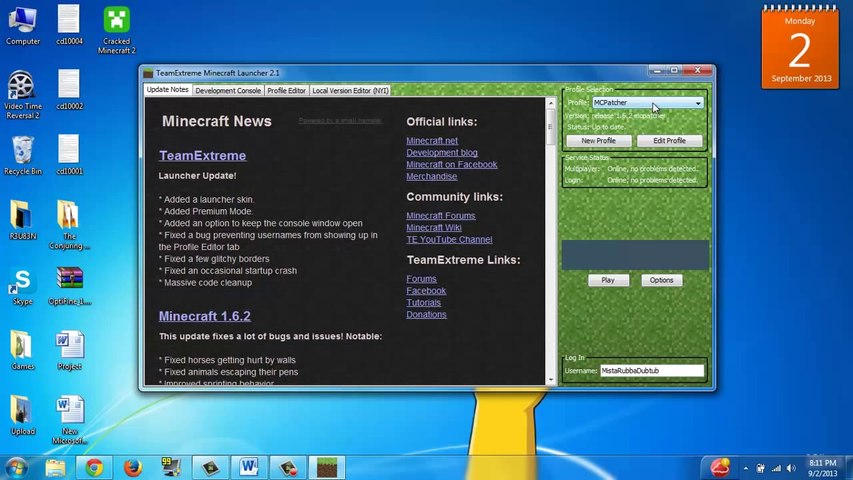
Task: Select the Minecraft grass block taskbar icon
Action: click(327, 467)
